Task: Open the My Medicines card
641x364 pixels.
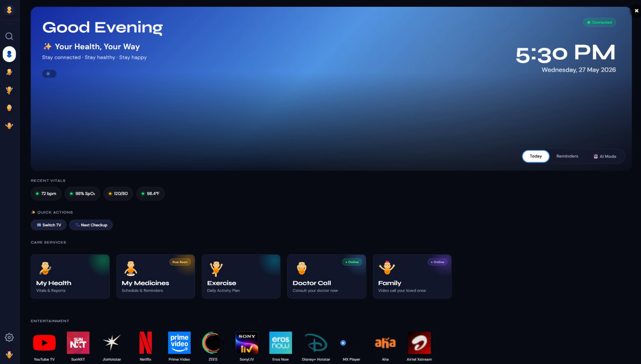Action: click(155, 276)
